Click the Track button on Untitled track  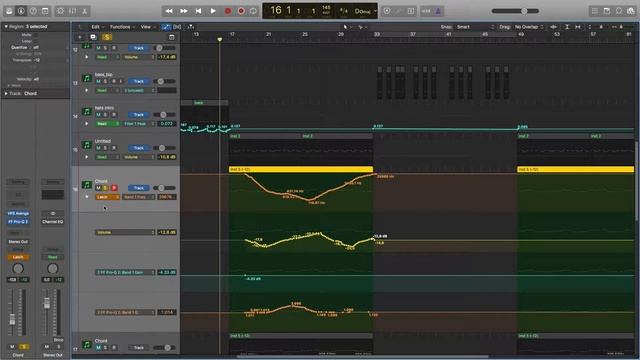(139, 148)
